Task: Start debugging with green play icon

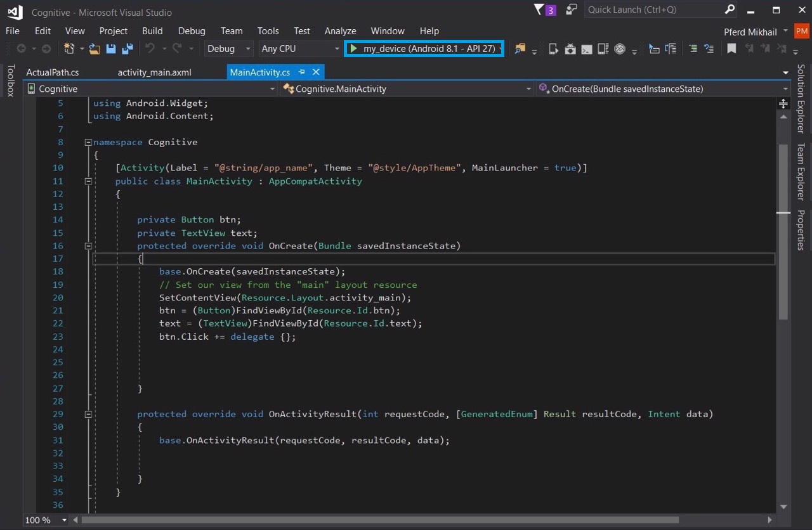Action: 354,49
